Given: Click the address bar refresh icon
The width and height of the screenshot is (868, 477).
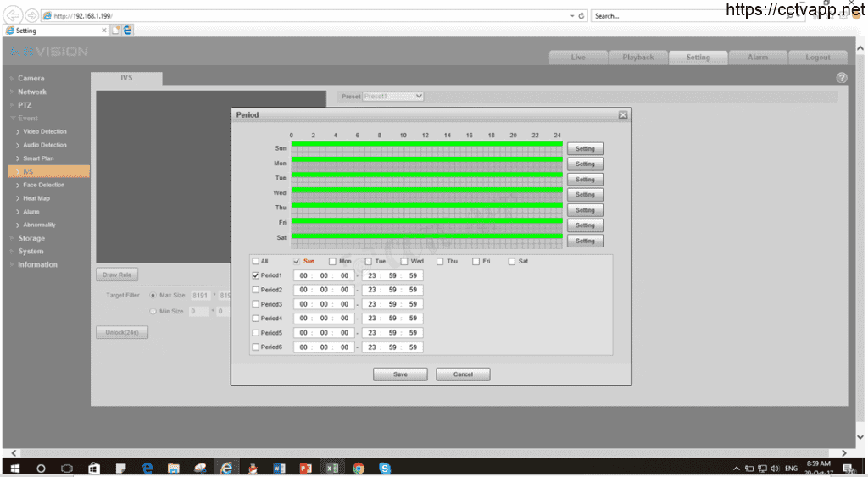Looking at the screenshot, I should (581, 15).
